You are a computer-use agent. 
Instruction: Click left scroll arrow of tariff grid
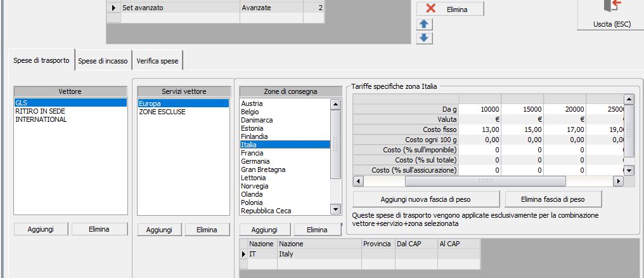[359, 181]
